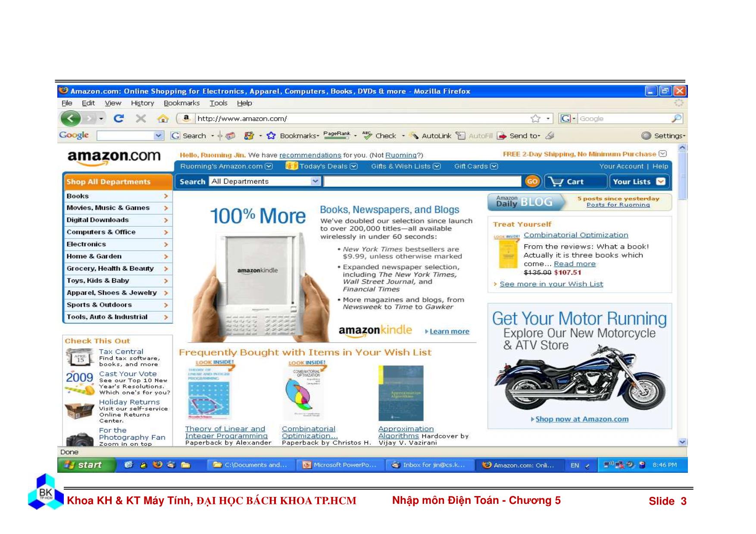The image size is (756, 534).
Task: Open Google toolbar Bookmarks star
Action: [271, 136]
